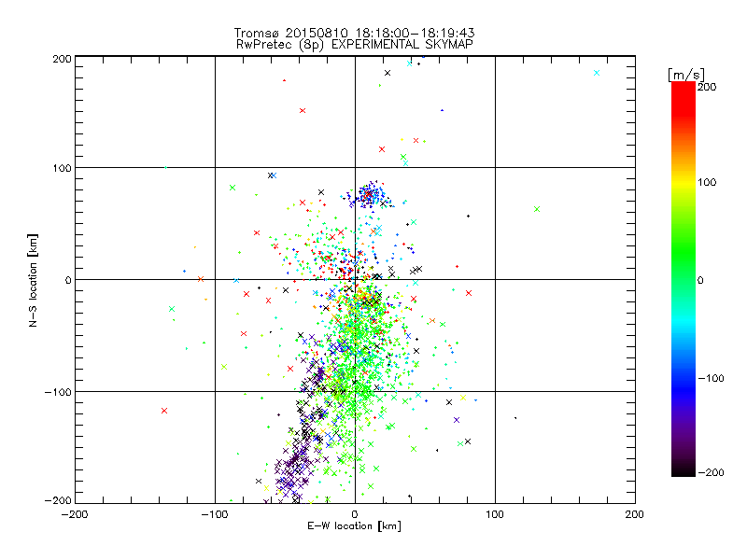Click the subtitle 'RwPretec (8p) EXPERIMENTAL SKYMAP'

tap(355, 44)
